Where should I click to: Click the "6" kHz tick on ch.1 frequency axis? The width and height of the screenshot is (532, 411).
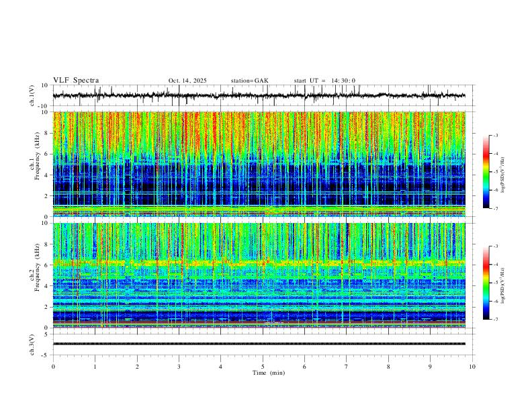pyautogui.click(x=47, y=154)
